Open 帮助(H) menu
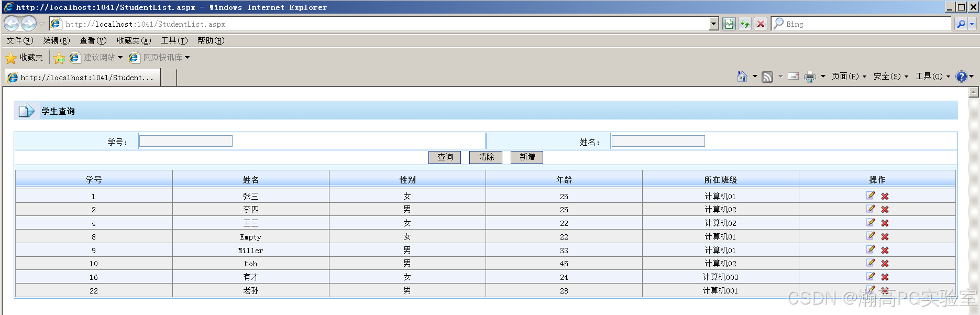This screenshot has height=315, width=980. click(211, 40)
